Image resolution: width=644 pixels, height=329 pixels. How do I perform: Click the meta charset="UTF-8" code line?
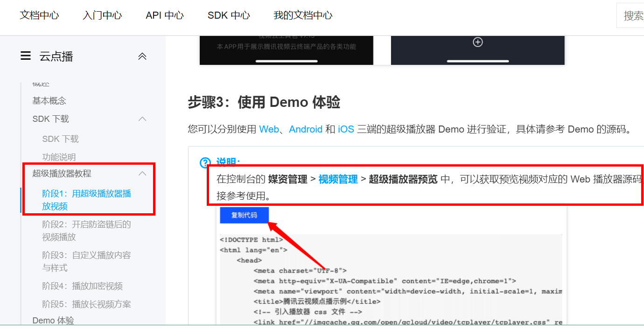pyautogui.click(x=300, y=271)
